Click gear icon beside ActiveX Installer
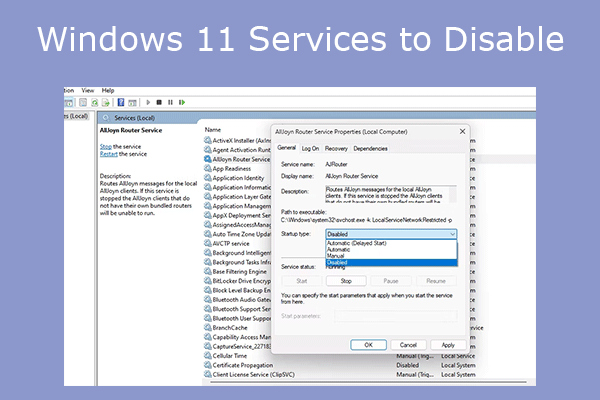Screen dimensions: 600x400 click(208, 140)
